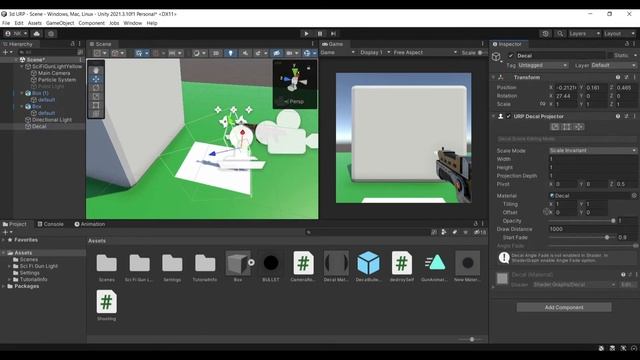Open the draw mode shading dropdown

pos(199,53)
